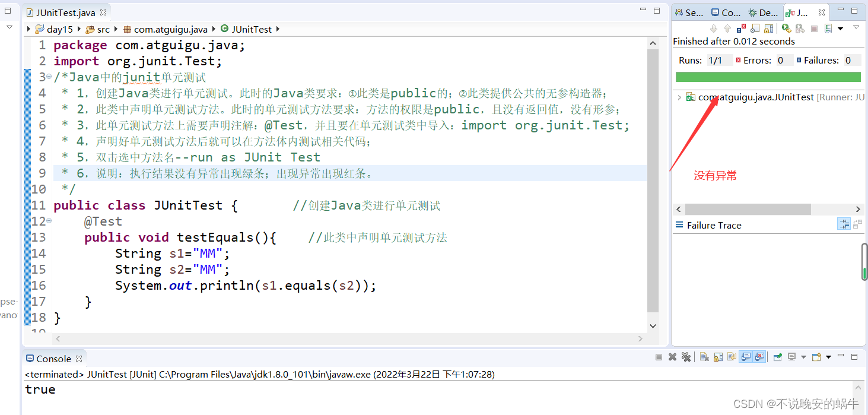
Task: Toggle JUnit view scroll lock
Action: pos(768,28)
